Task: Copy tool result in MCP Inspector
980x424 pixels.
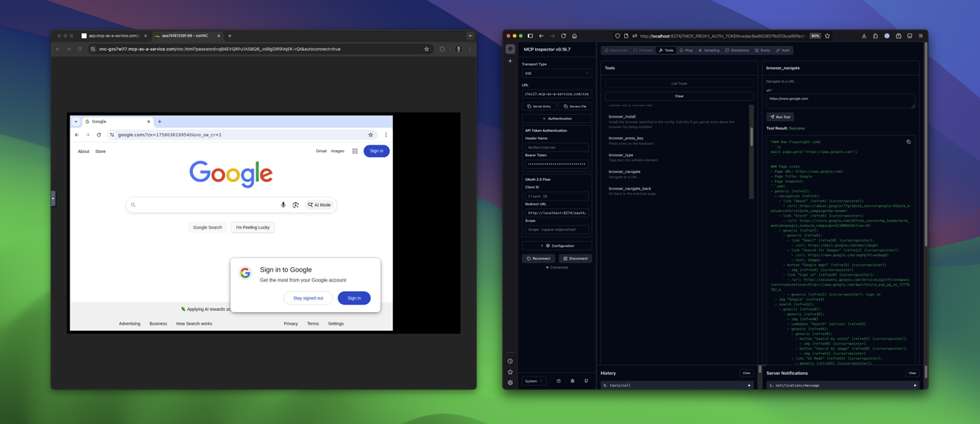Action: (x=909, y=142)
